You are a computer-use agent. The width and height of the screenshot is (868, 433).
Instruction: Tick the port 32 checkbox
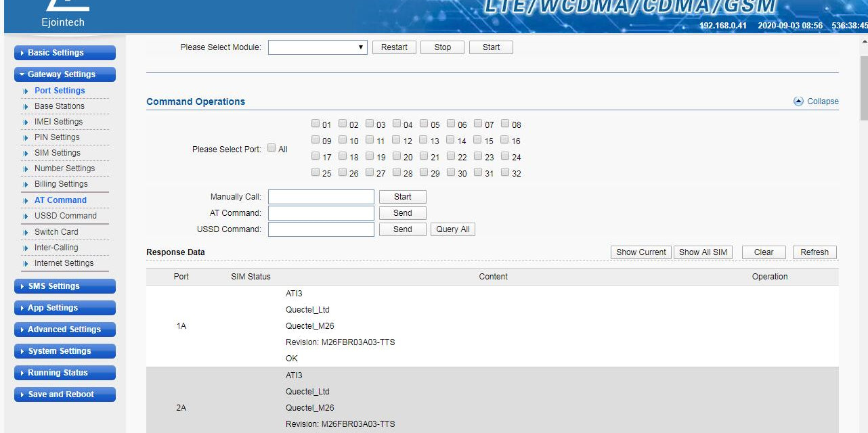tap(505, 173)
